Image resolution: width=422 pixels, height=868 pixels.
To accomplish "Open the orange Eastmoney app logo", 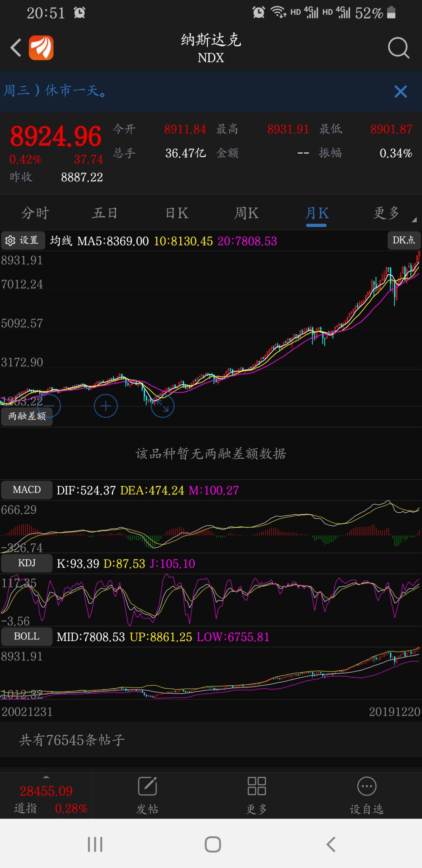I will (x=41, y=48).
